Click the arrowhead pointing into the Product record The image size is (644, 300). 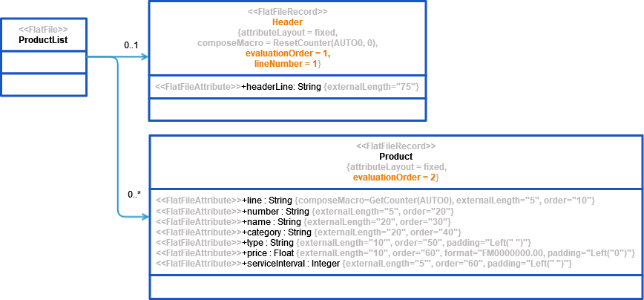(145, 217)
